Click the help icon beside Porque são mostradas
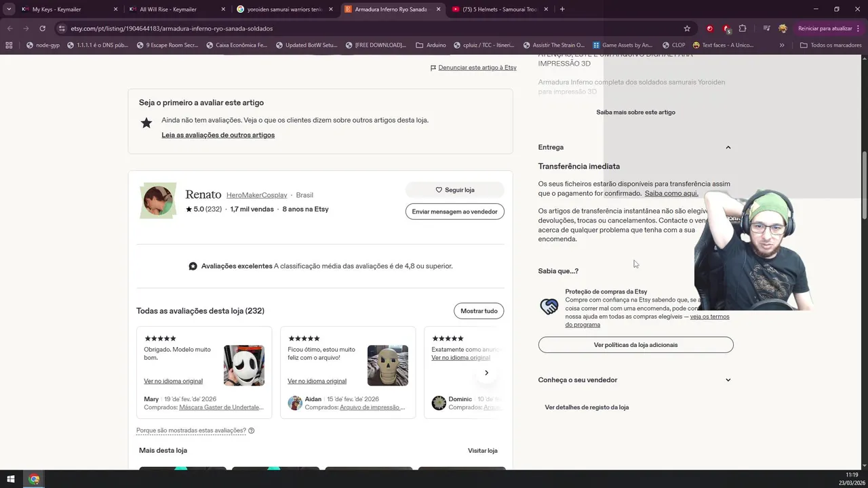Image resolution: width=868 pixels, height=488 pixels. pos(252,430)
